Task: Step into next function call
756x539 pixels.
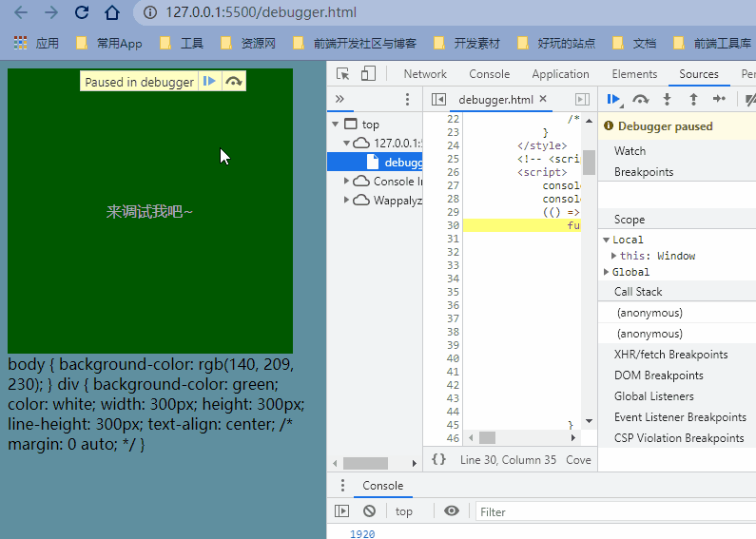Action: 667,99
